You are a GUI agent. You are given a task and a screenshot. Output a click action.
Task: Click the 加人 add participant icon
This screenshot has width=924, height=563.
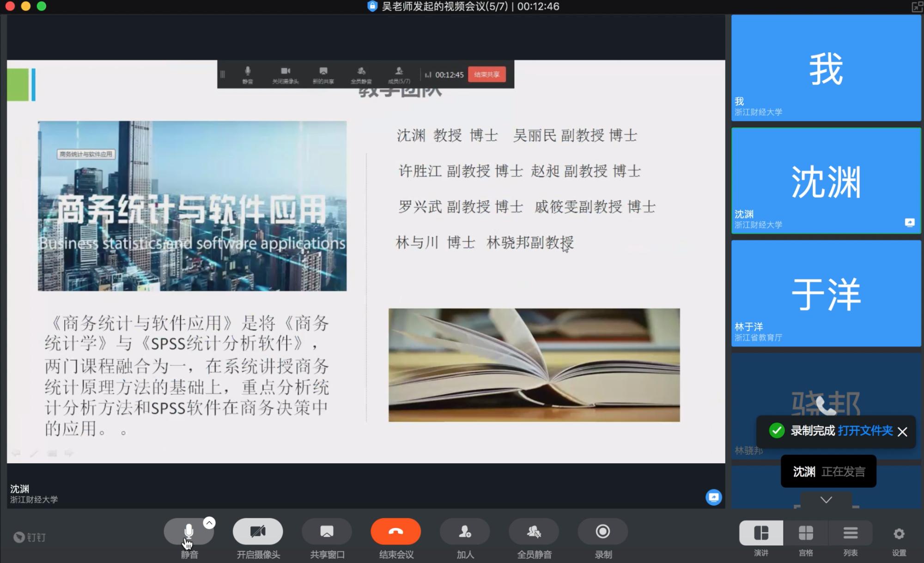(x=465, y=532)
